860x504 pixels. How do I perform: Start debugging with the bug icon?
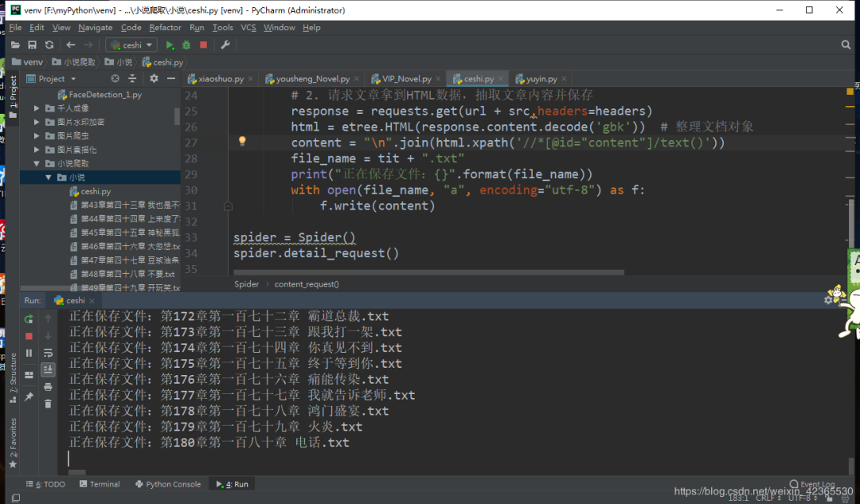pos(186,45)
